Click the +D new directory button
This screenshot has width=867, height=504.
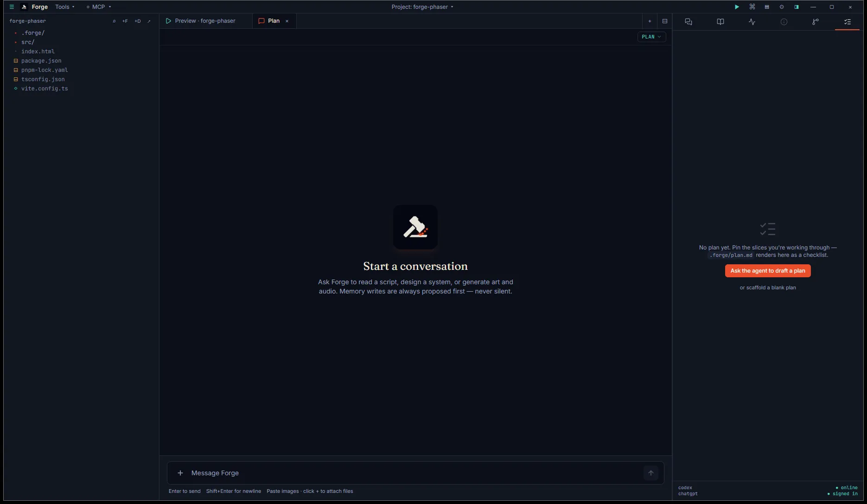point(138,21)
